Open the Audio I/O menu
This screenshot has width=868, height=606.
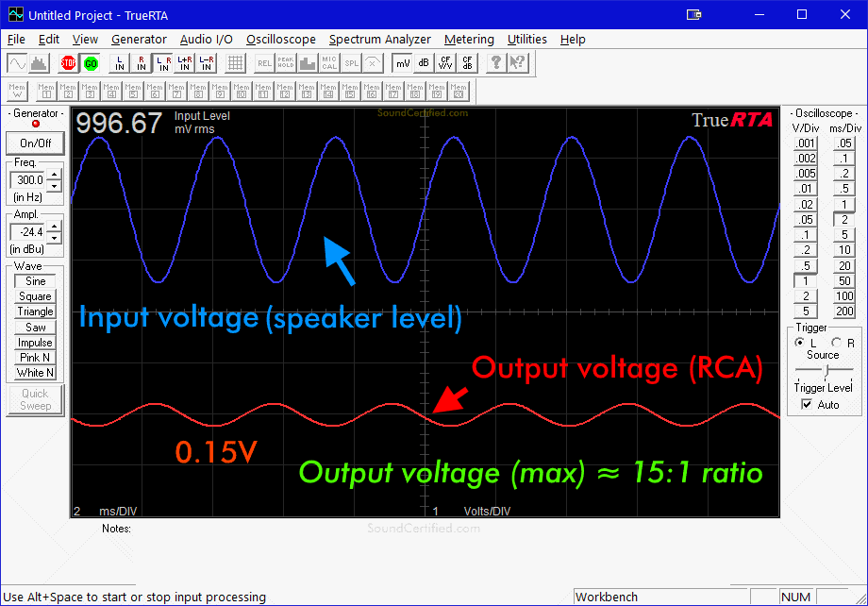(207, 39)
